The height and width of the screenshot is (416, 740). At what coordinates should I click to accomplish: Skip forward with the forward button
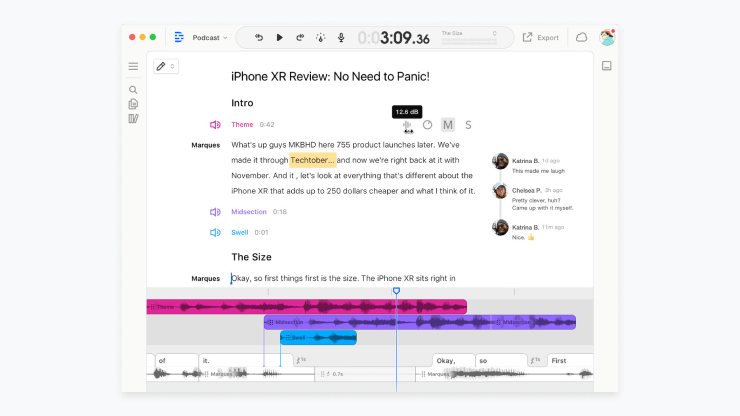click(300, 37)
